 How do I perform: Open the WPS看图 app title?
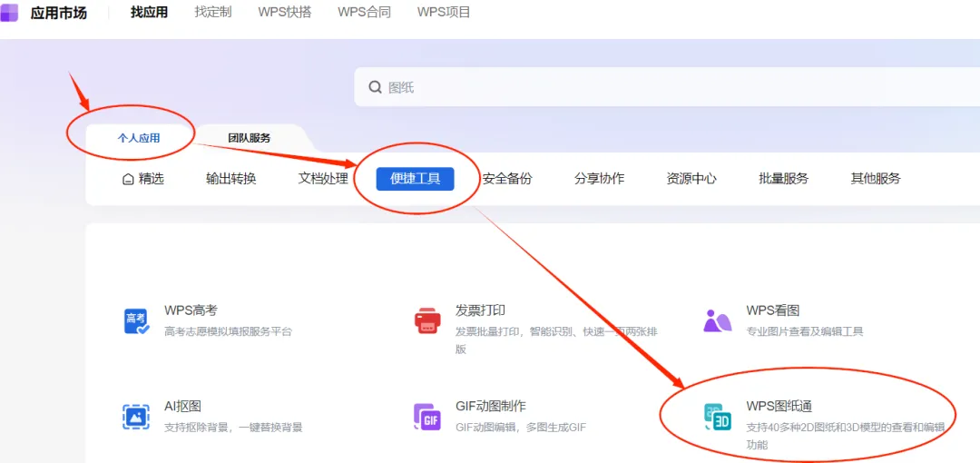(x=772, y=310)
